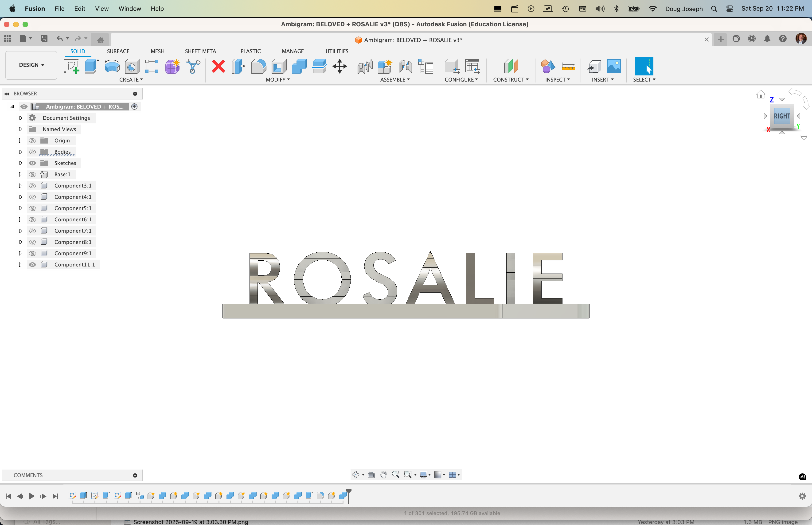
Task: Select the Extrude tool
Action: [x=92, y=66]
